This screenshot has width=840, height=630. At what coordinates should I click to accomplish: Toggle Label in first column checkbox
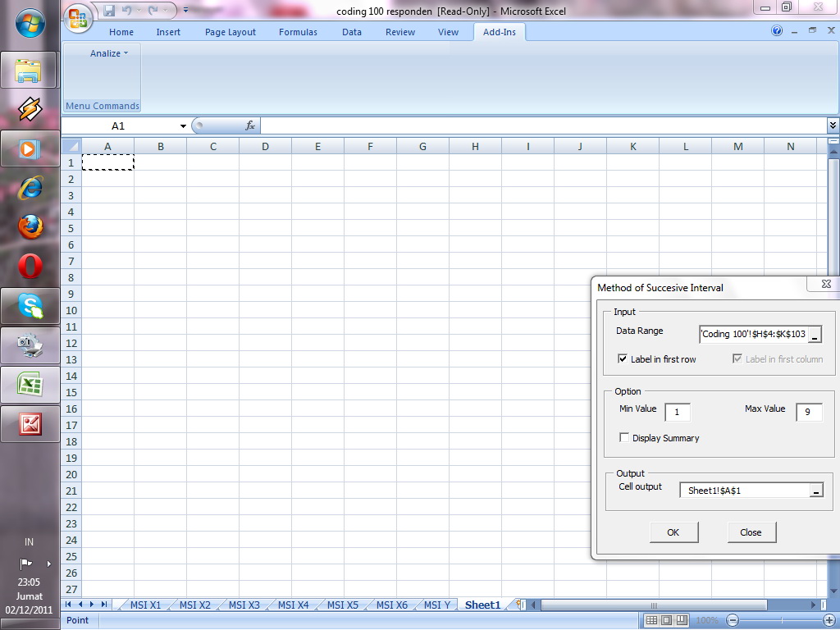coord(737,359)
